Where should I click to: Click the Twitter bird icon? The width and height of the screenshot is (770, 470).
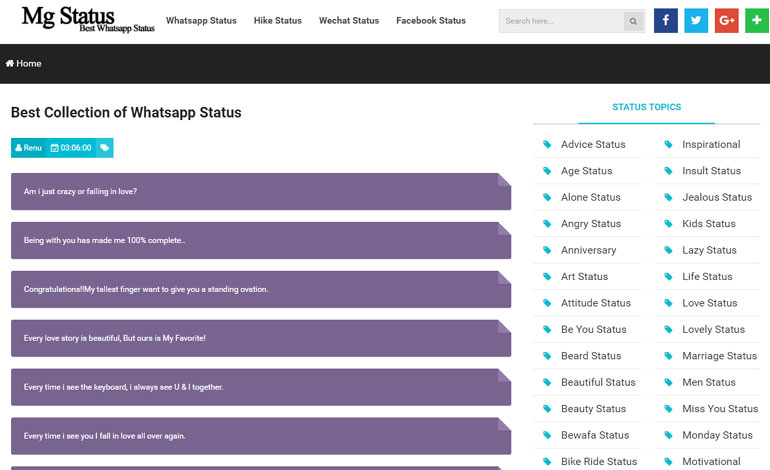[696, 21]
